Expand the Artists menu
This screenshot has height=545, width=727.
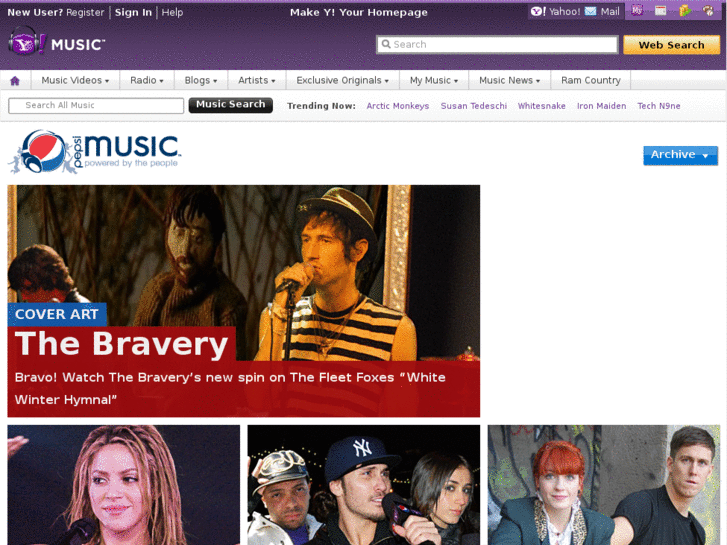click(256, 80)
